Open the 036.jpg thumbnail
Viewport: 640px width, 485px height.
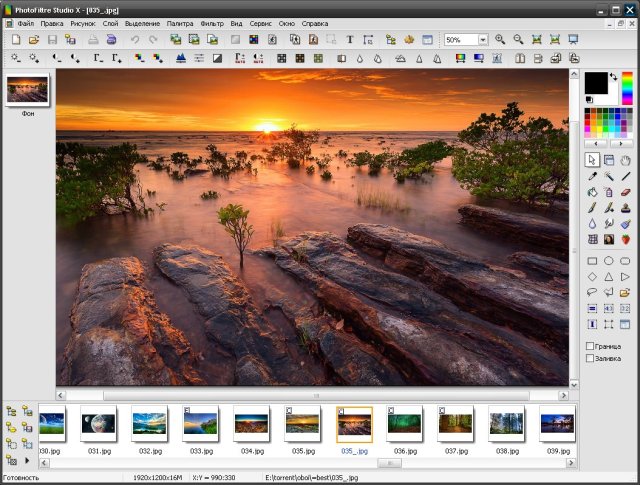click(405, 424)
